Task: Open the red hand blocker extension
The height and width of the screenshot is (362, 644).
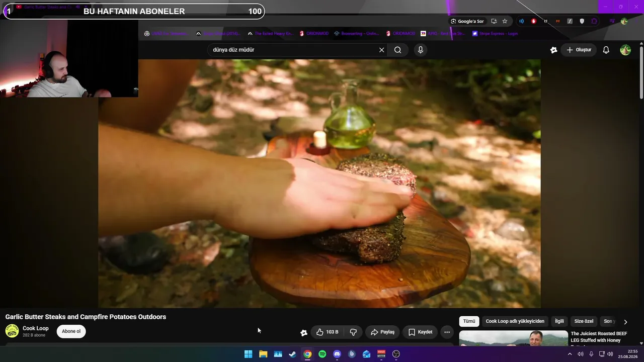Action: point(533,21)
